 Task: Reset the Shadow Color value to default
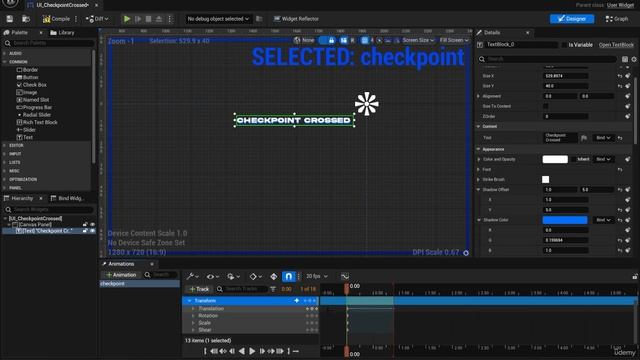pyautogui.click(x=620, y=220)
